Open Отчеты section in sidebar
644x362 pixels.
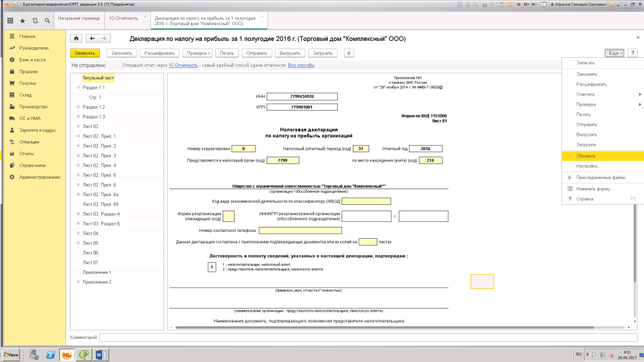click(26, 153)
